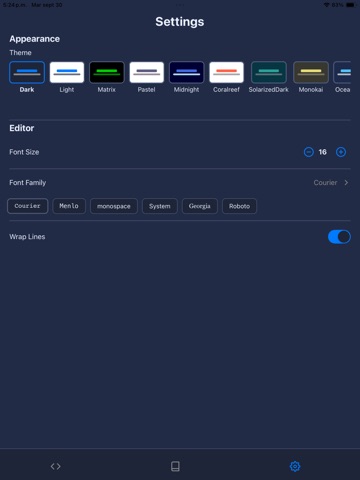The height and width of the screenshot is (480, 360).
Task: Select the Courier font chip
Action: (x=28, y=206)
